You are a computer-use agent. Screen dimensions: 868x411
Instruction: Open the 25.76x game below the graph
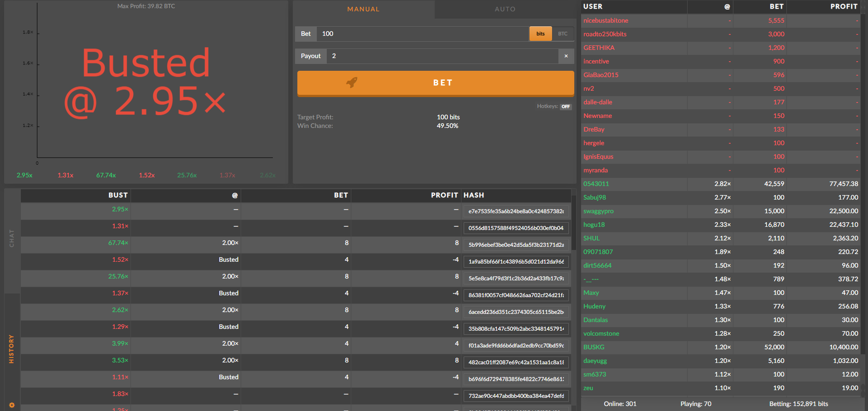pos(187,175)
